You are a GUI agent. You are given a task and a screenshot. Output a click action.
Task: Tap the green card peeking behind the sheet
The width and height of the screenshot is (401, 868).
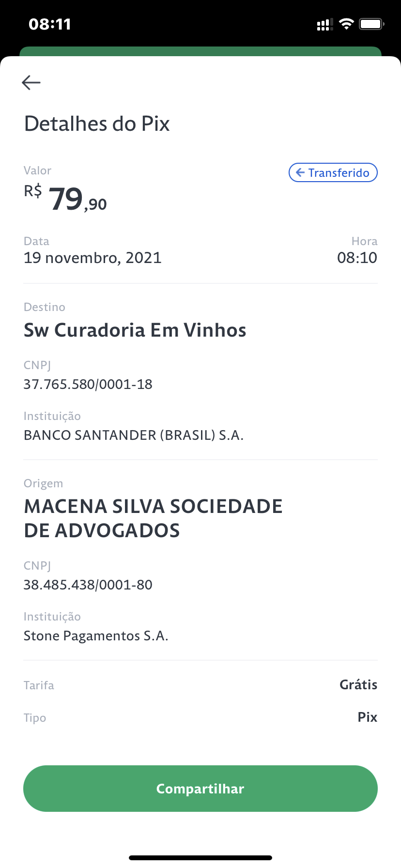point(200,51)
